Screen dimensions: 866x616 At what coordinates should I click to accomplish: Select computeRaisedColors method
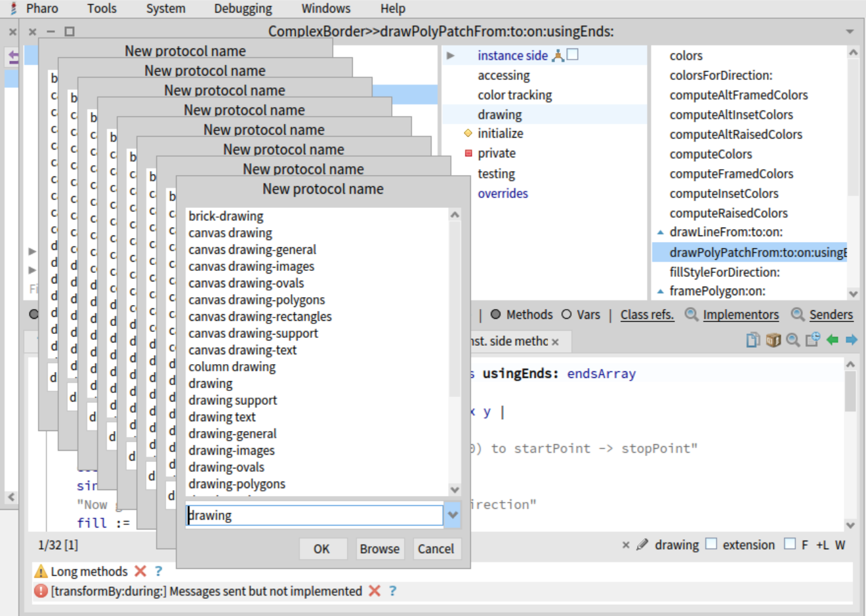[728, 213]
